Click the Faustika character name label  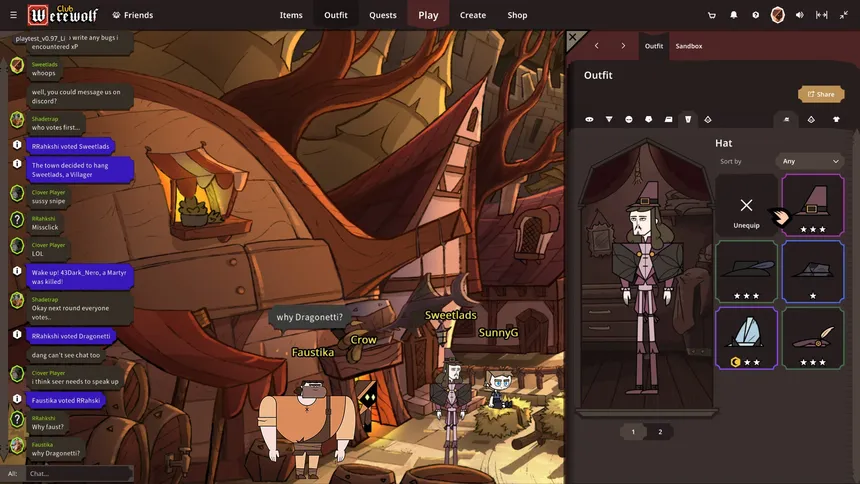[313, 352]
